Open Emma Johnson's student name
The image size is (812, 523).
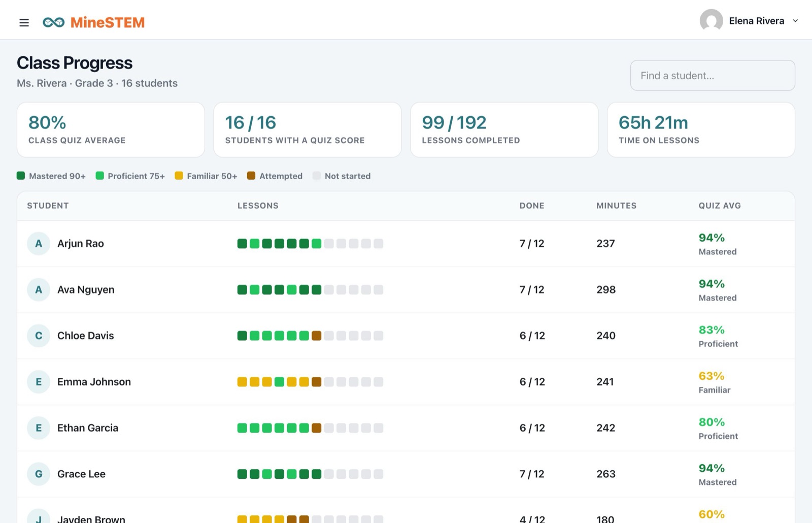[94, 382]
